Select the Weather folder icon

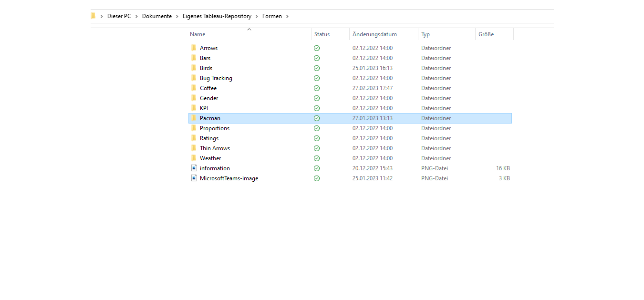click(x=194, y=158)
